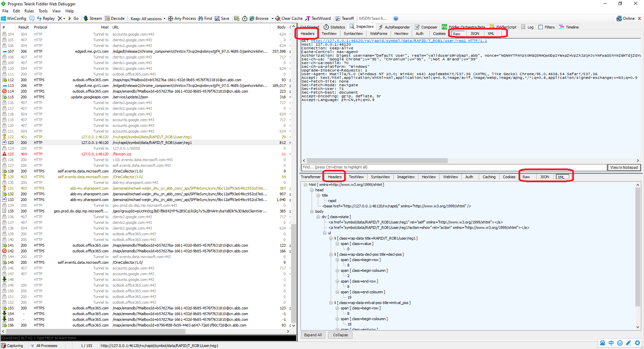The height and width of the screenshot is (349, 644).
Task: Click the request raw view horizontal scrollbar
Action: (x=377, y=160)
